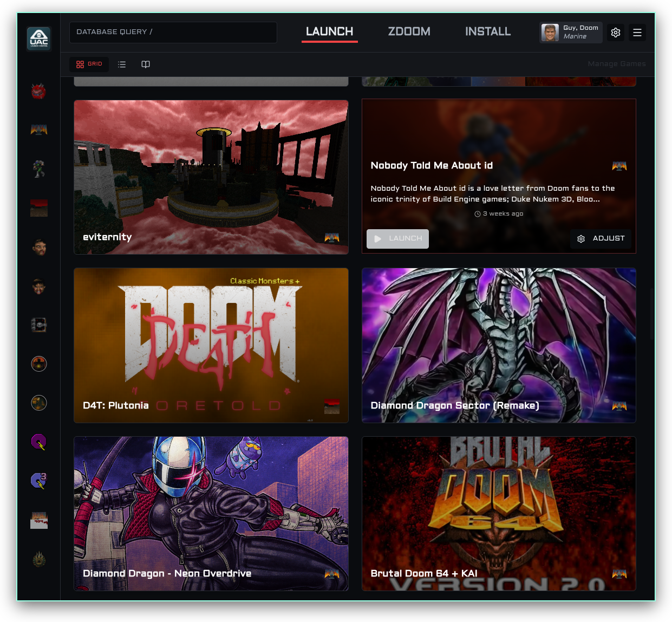Select the red cacodemon icon in sidebar
This screenshot has width=672, height=622.
point(38,91)
